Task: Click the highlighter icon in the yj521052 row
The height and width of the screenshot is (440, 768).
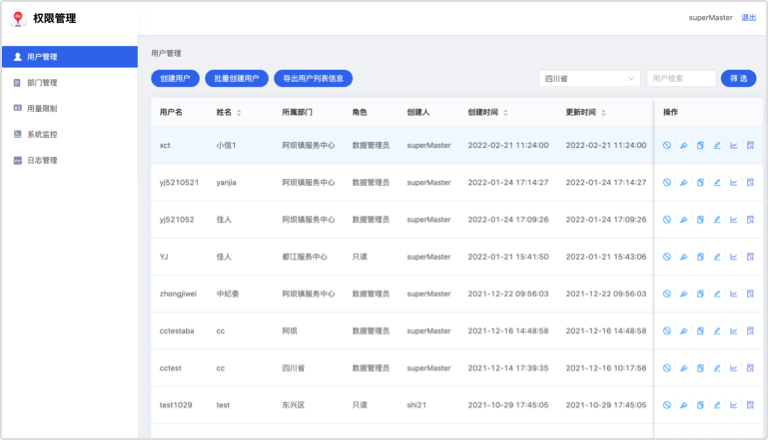Action: tap(683, 220)
